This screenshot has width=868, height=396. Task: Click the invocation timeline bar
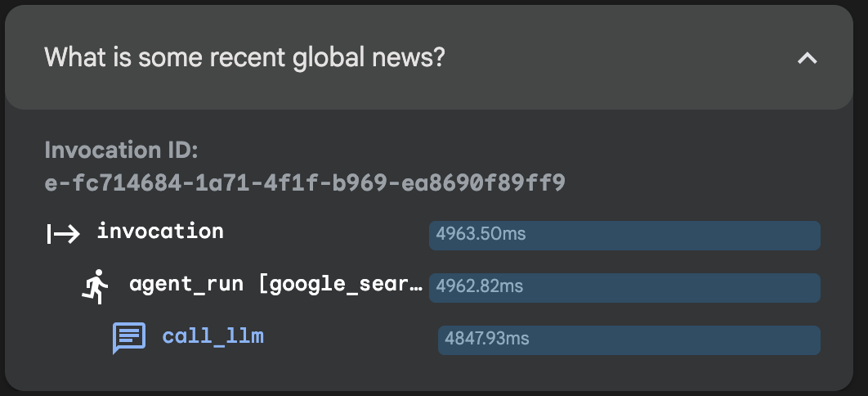coord(624,236)
